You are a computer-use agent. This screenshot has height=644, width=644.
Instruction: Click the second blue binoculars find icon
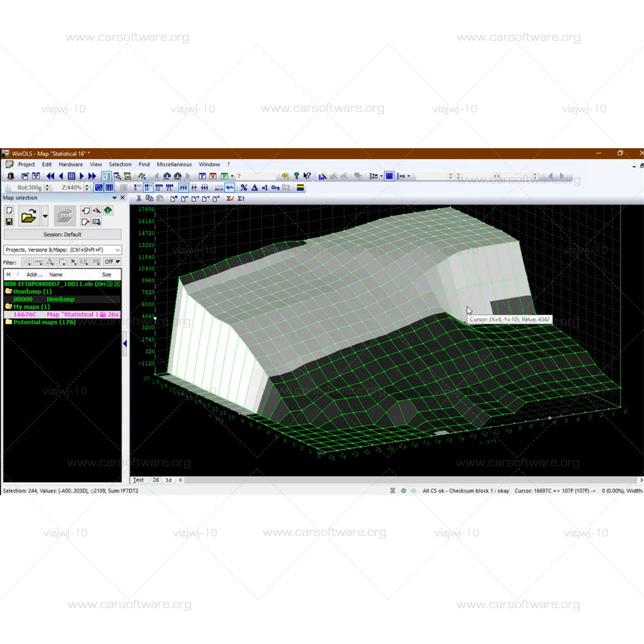point(178,176)
